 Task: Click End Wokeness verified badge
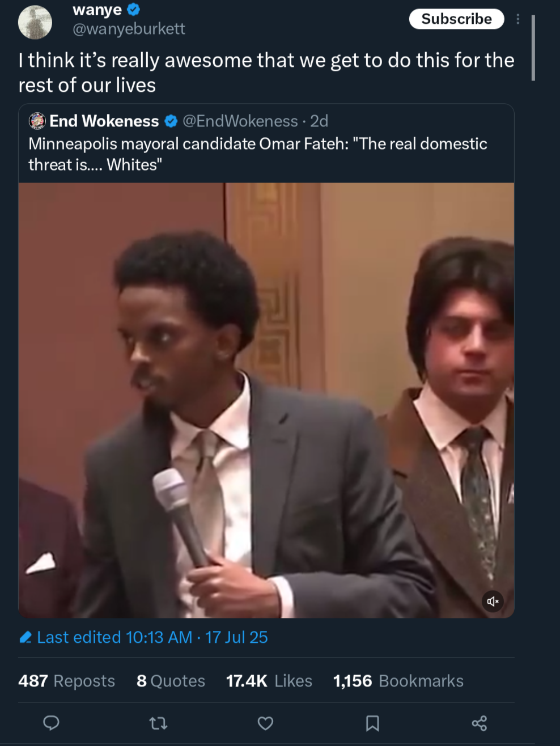point(171,121)
